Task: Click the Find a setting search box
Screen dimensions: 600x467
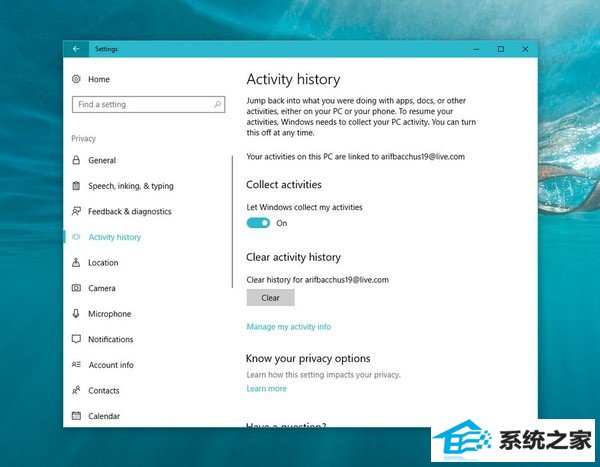Action: 148,104
